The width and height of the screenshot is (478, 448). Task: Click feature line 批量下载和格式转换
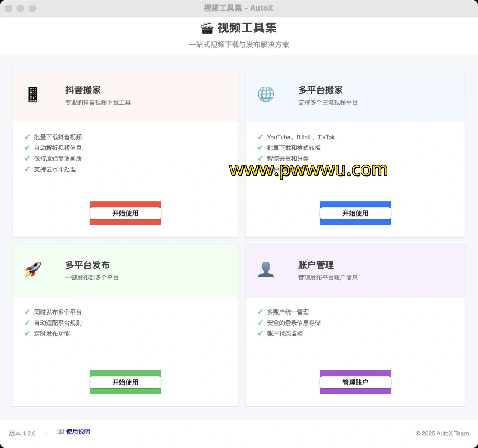(x=294, y=148)
